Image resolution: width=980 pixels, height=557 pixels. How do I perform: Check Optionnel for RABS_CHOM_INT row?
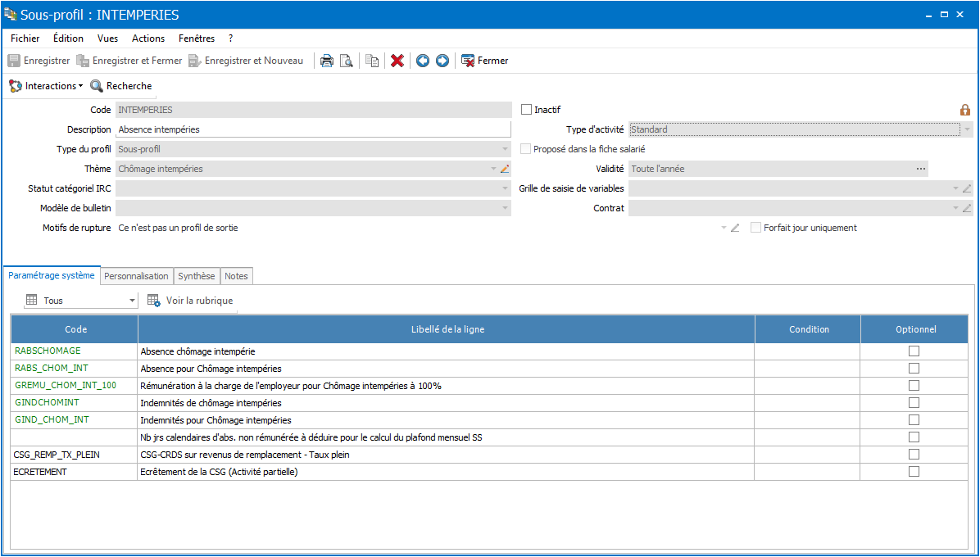click(x=914, y=368)
